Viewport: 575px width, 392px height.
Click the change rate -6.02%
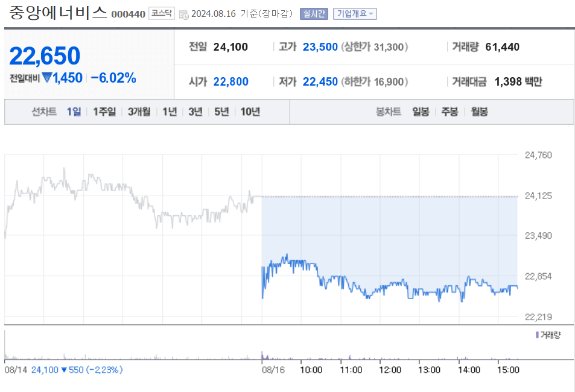[x=113, y=78]
